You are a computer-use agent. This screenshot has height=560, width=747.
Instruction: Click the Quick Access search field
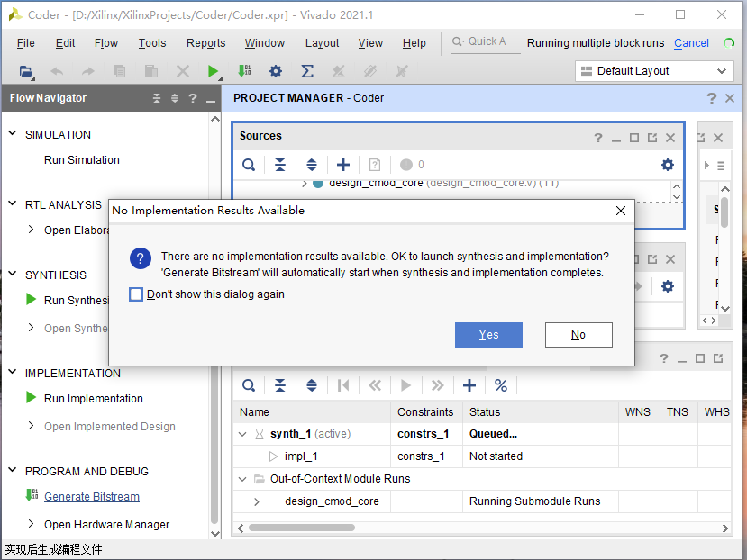click(x=486, y=42)
